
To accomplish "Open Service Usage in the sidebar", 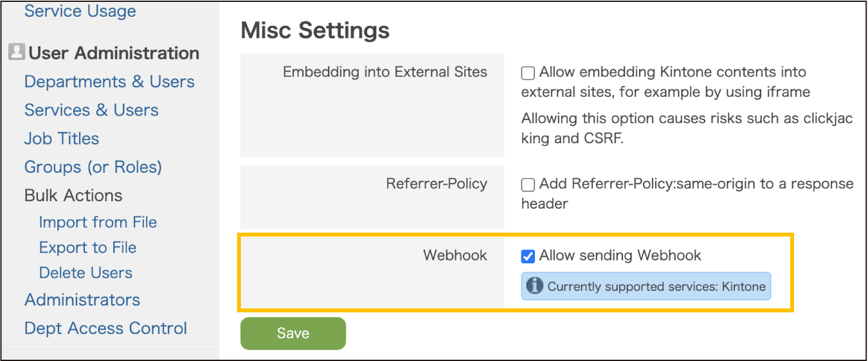I will click(x=80, y=11).
